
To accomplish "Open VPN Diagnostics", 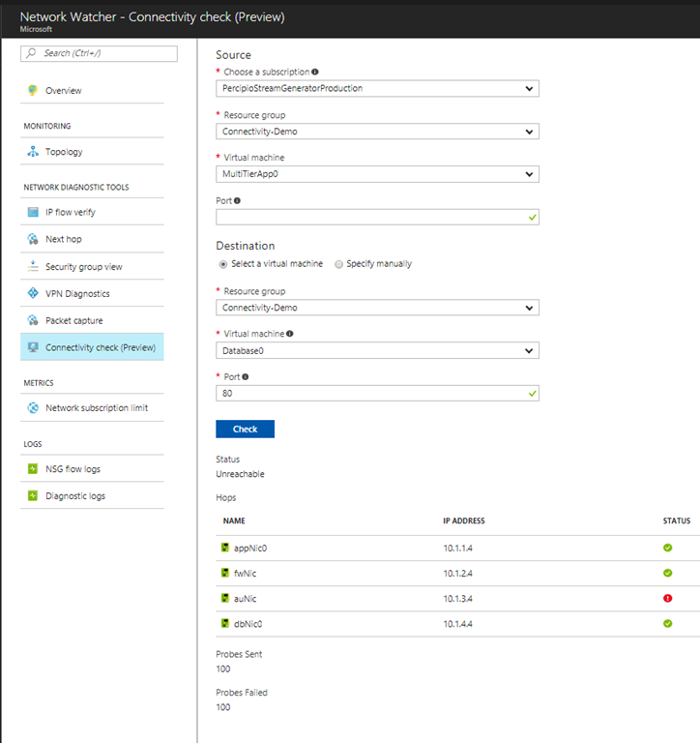I will [x=92, y=293].
